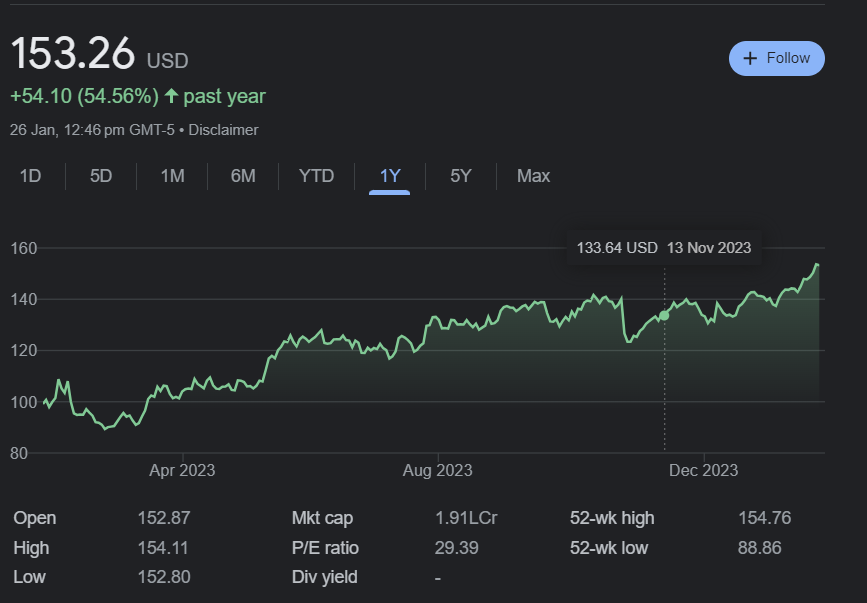
Task: Click the Open price value 152.87
Action: [x=163, y=518]
